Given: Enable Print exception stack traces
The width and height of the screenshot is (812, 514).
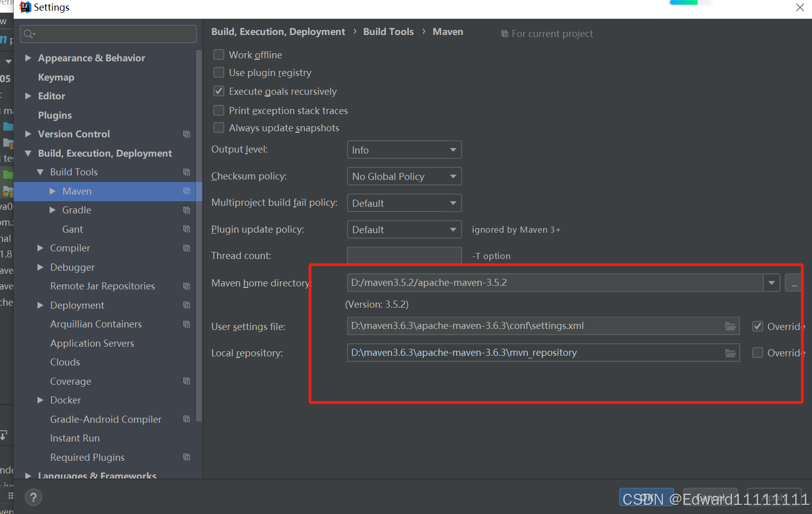Looking at the screenshot, I should [x=219, y=111].
